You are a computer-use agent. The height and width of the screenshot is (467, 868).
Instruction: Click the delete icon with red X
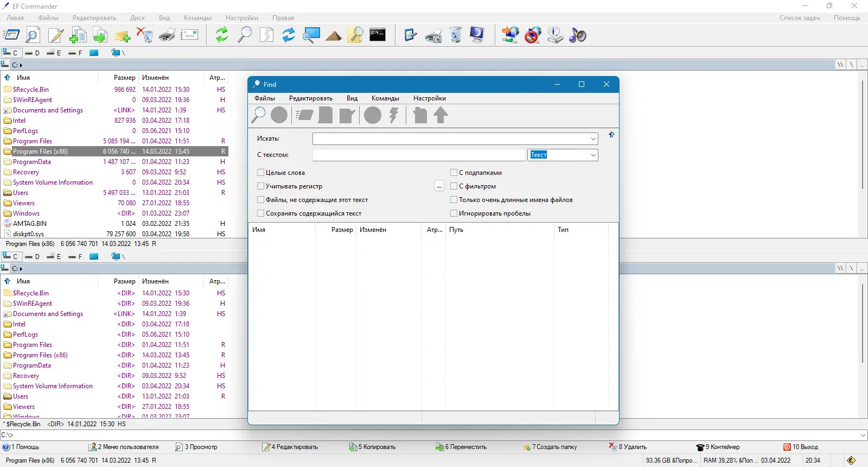[x=144, y=35]
